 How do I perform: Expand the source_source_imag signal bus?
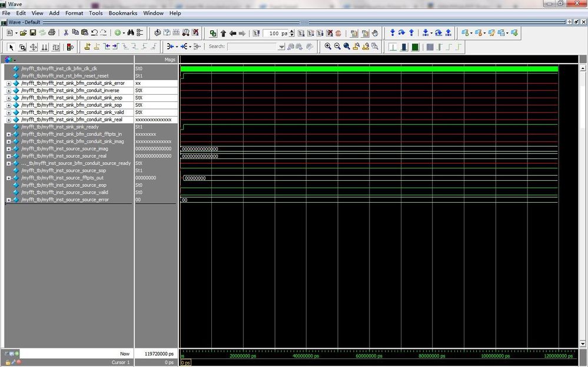pos(9,148)
